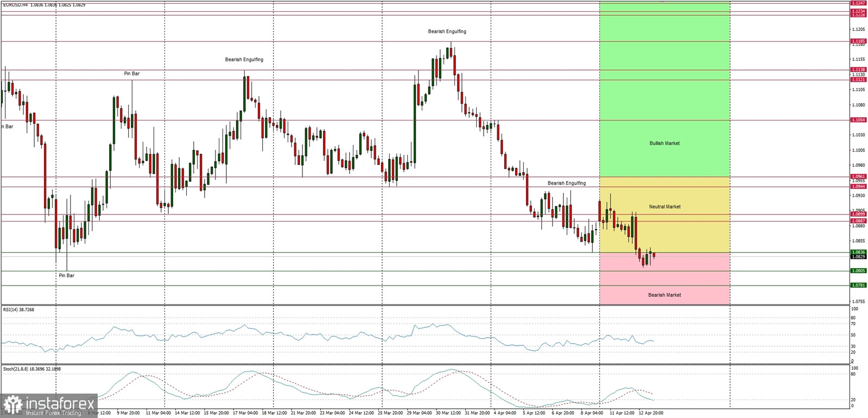Image resolution: width=868 pixels, height=418 pixels.
Task: Select the 1.1054 price level tag
Action: click(858, 120)
